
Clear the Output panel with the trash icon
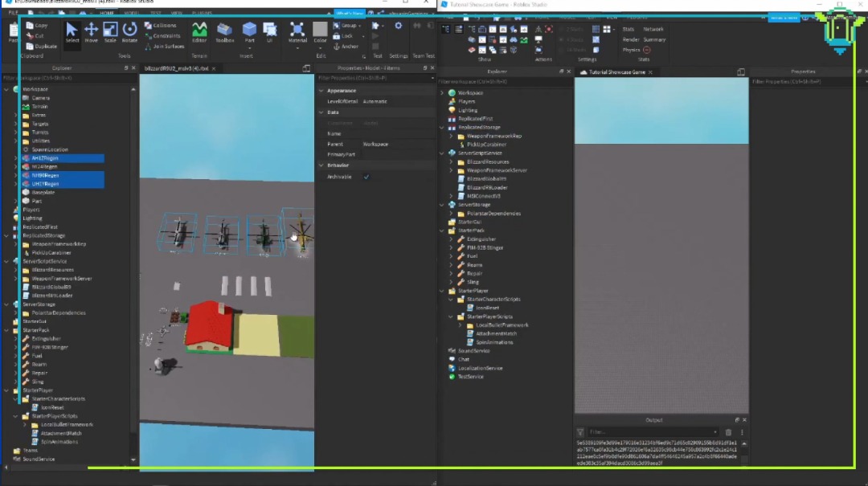tap(728, 432)
